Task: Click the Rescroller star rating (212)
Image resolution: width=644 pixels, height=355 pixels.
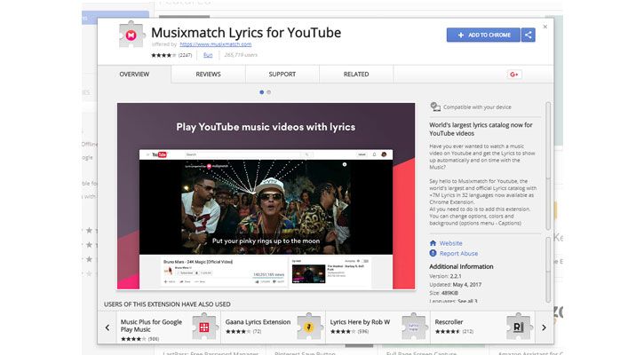Action: tap(454, 331)
